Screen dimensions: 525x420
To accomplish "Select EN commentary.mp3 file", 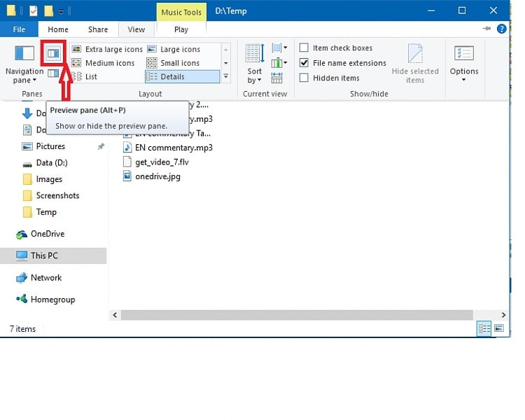I will 174,148.
